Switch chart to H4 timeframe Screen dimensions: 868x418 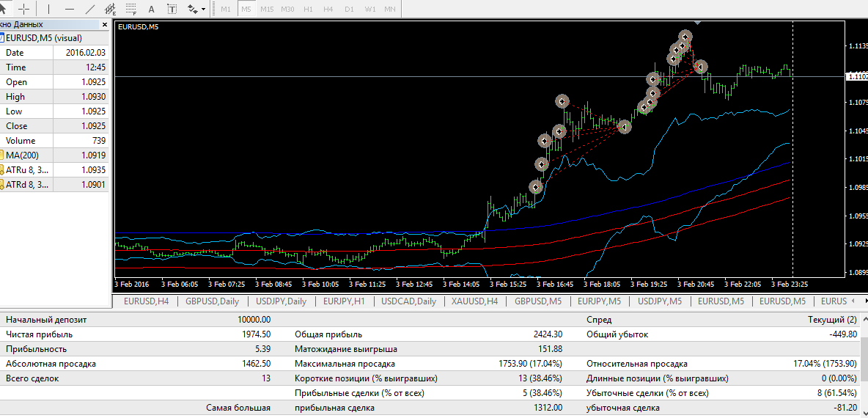pyautogui.click(x=328, y=10)
